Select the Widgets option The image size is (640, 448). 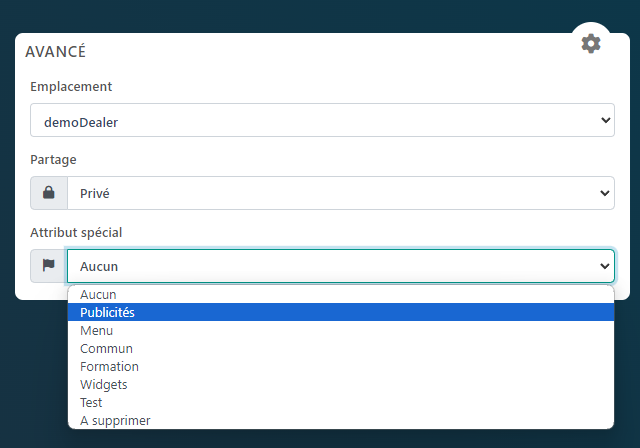point(103,385)
